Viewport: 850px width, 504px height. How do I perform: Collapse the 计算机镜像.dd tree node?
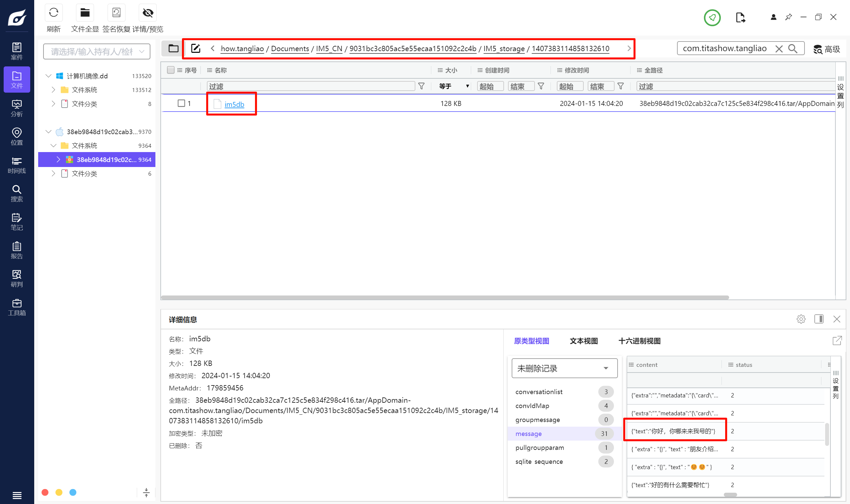[x=48, y=76]
